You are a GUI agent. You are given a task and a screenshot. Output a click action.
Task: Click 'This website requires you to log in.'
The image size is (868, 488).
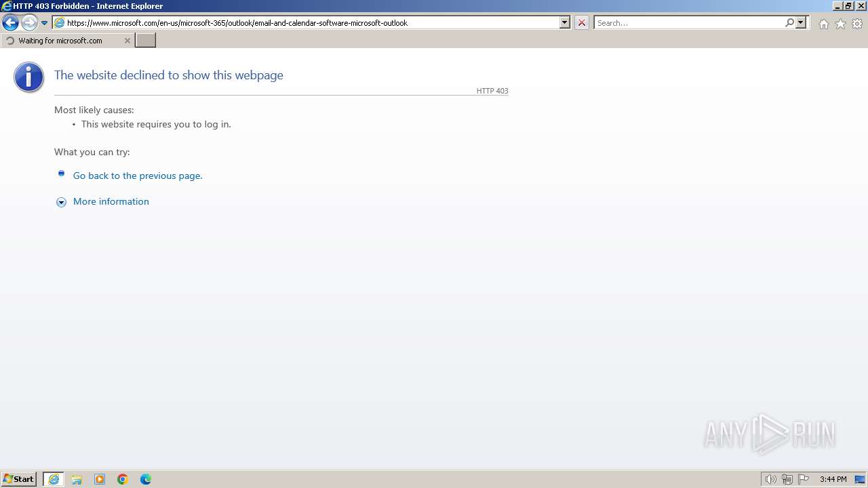(x=156, y=124)
